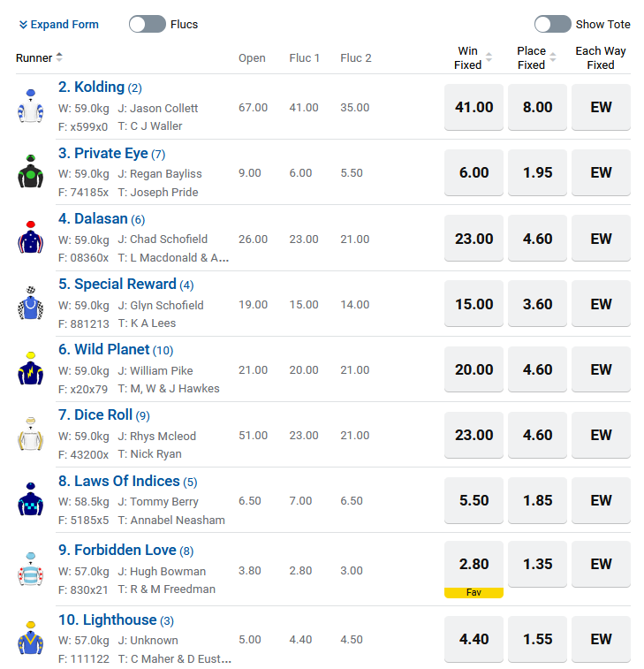
Task: Click Lighthouse's blue and yellow silks icon
Action: point(30,639)
